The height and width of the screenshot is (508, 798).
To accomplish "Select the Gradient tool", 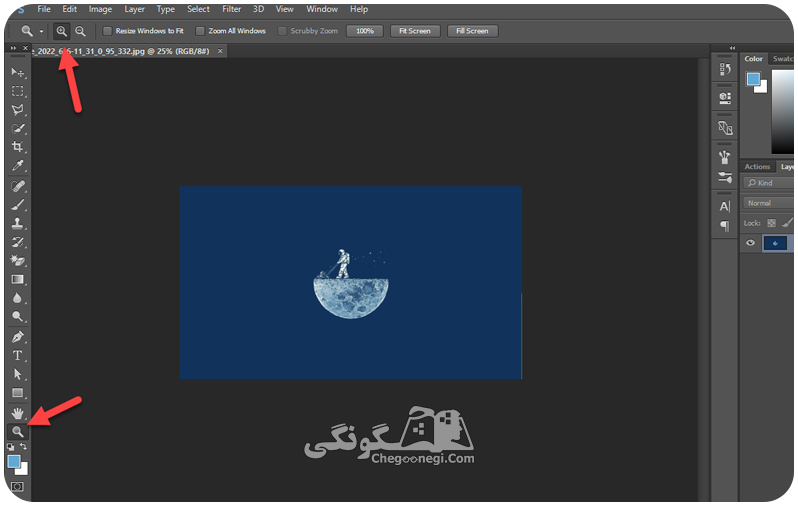I will pyautogui.click(x=17, y=279).
